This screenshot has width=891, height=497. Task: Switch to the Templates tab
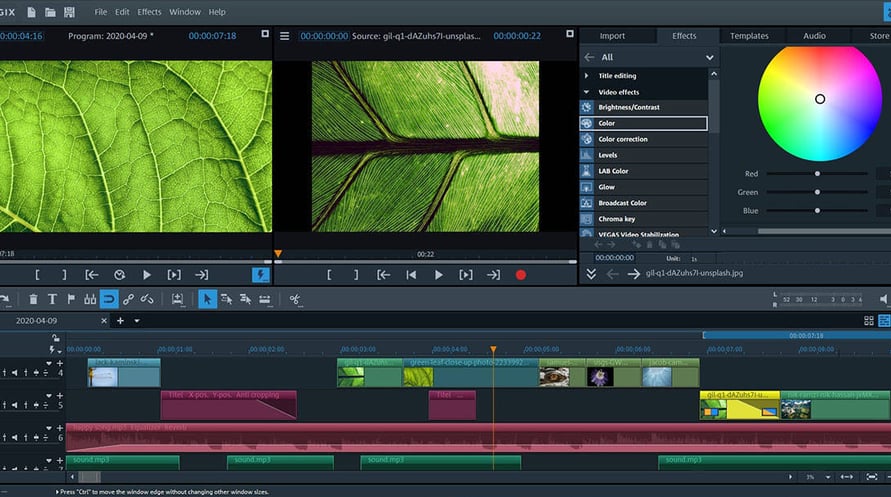pyautogui.click(x=749, y=36)
